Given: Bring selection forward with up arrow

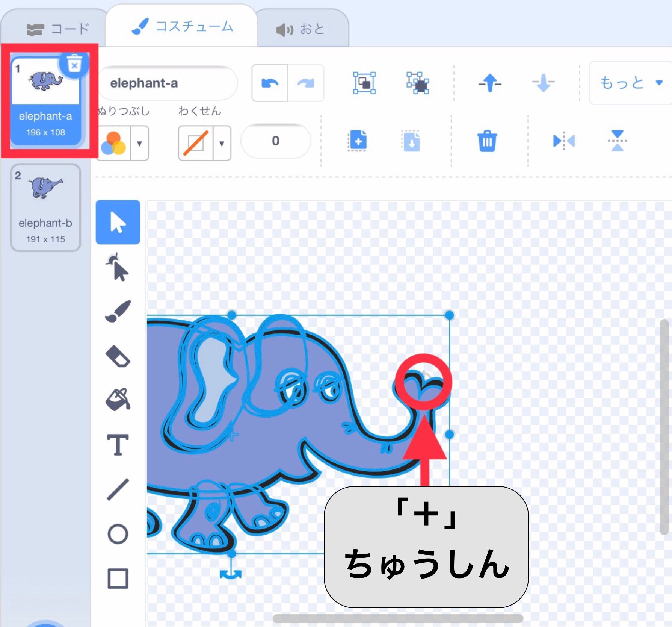Looking at the screenshot, I should 489,83.
